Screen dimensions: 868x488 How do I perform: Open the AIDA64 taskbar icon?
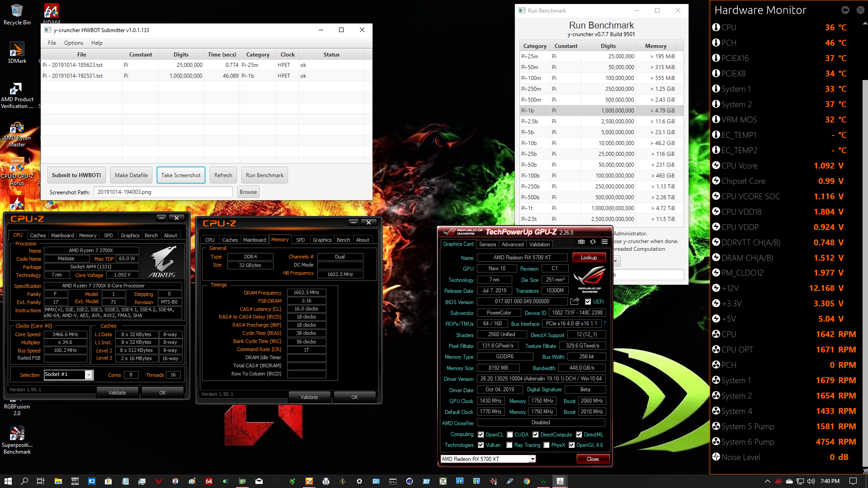click(x=208, y=481)
